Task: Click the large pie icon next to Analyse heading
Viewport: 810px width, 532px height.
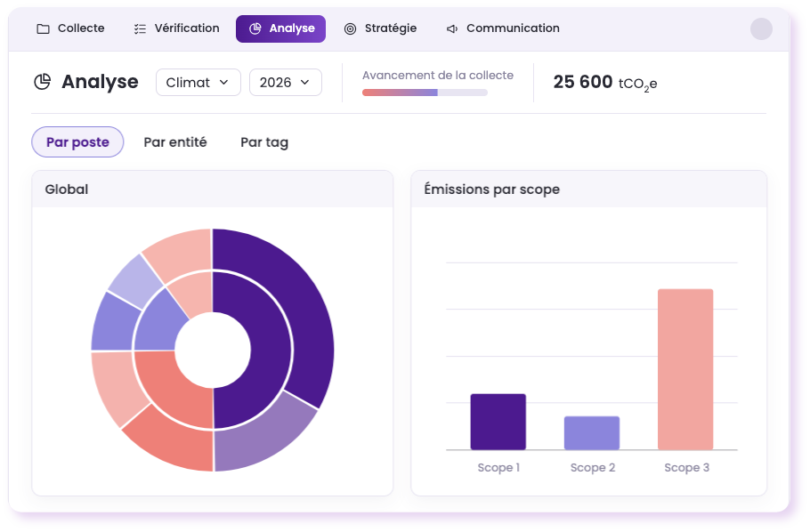Action: pyautogui.click(x=43, y=82)
